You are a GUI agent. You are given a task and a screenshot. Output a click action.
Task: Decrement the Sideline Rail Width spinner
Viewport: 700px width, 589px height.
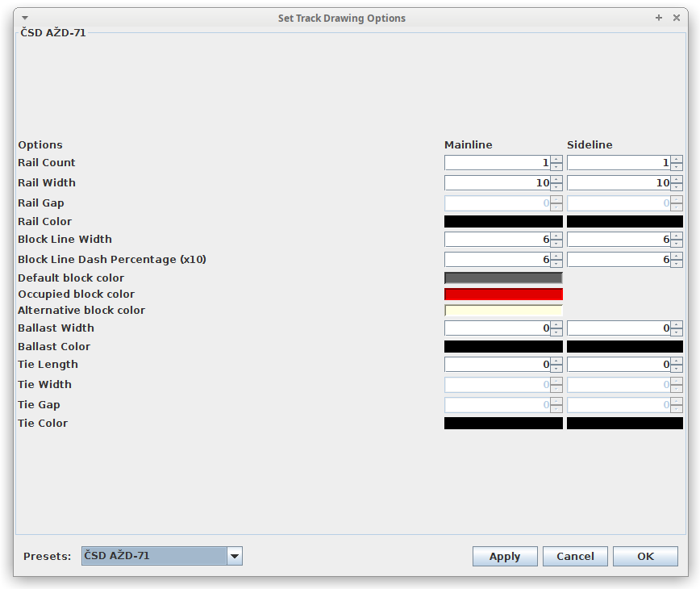coord(677,186)
